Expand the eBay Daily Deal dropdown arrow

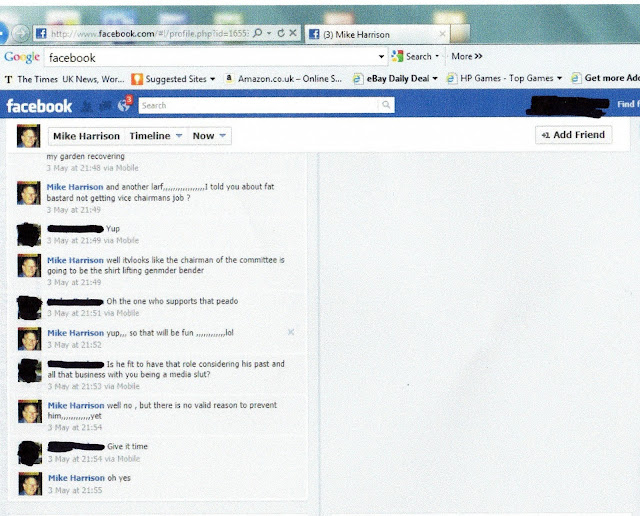435,78
